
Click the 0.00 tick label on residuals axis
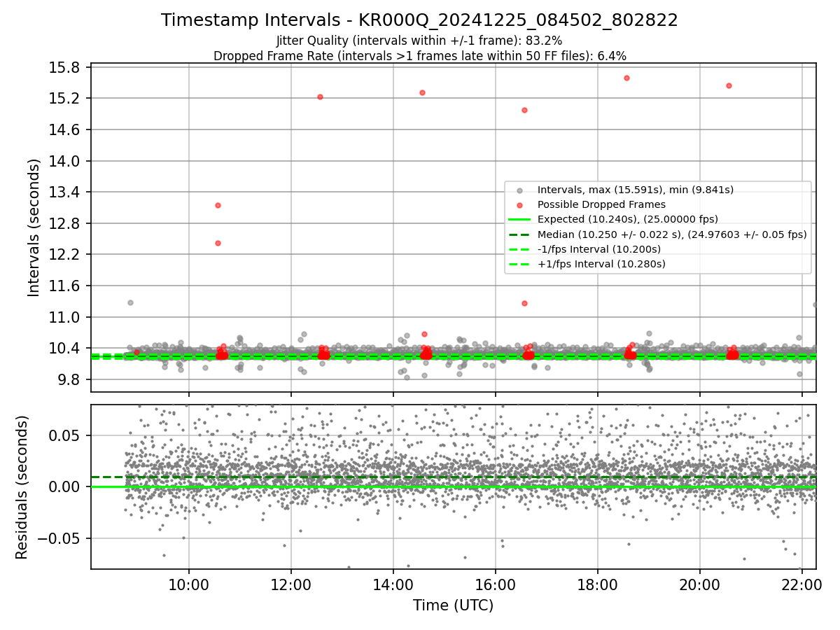click(x=66, y=486)
